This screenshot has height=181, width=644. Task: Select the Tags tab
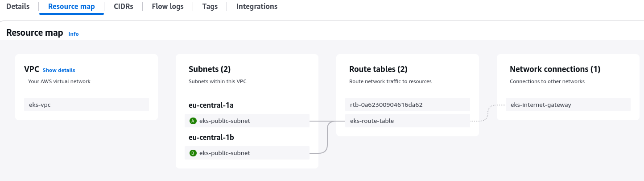210,7
